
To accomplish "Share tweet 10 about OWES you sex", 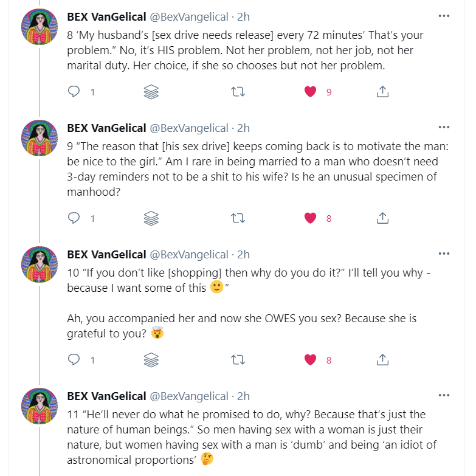I will tap(382, 359).
